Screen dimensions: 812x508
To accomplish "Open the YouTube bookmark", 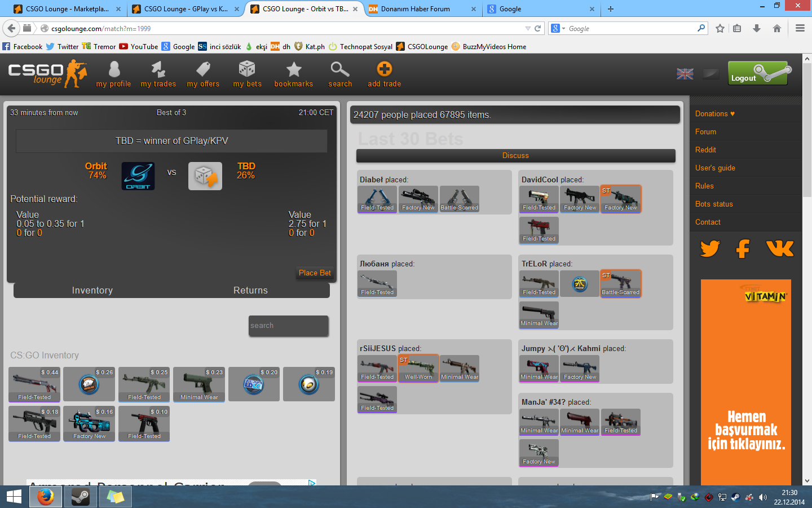I will [139, 46].
